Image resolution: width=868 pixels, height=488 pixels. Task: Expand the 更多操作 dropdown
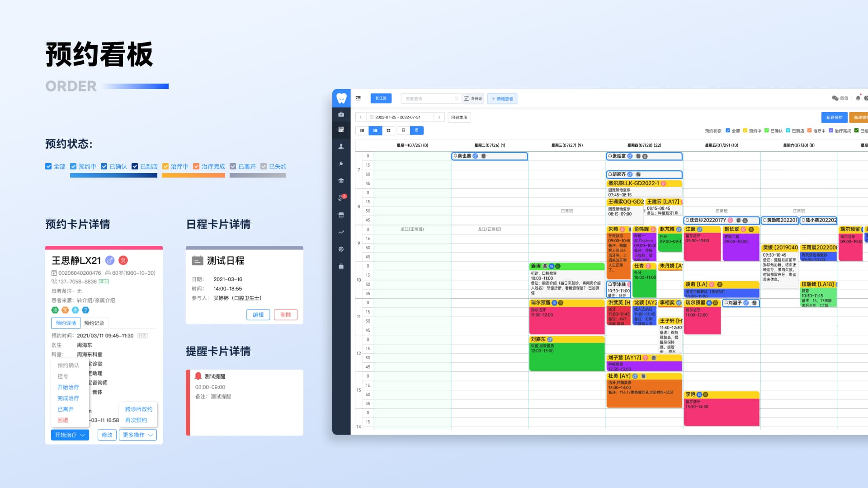click(137, 435)
